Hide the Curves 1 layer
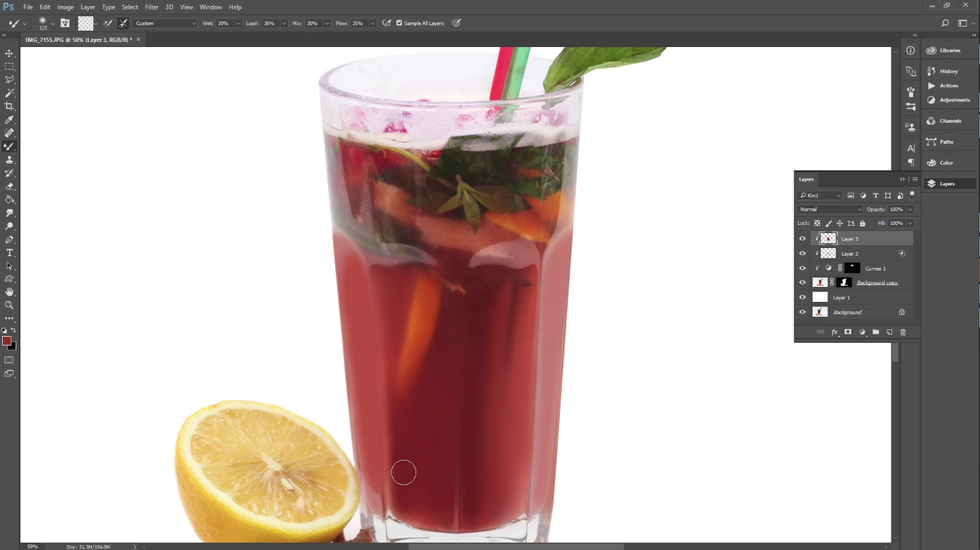Screen dimensions: 980x550 [802, 269]
